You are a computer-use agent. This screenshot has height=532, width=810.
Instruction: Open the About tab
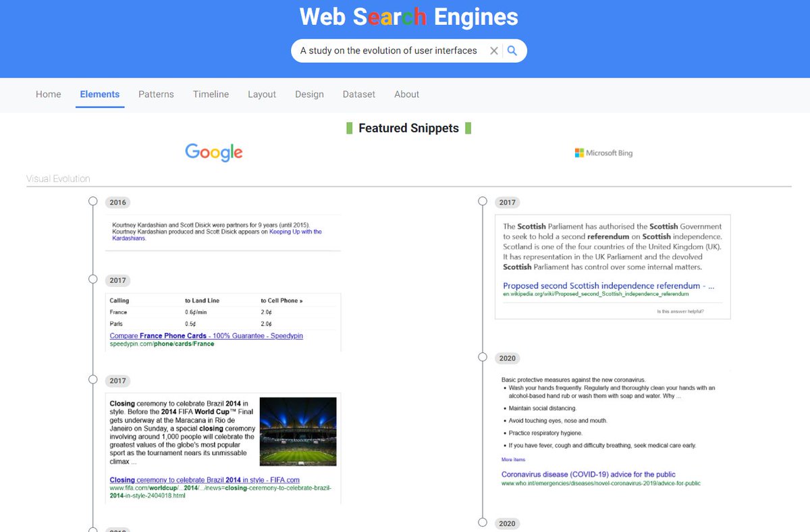click(x=407, y=95)
